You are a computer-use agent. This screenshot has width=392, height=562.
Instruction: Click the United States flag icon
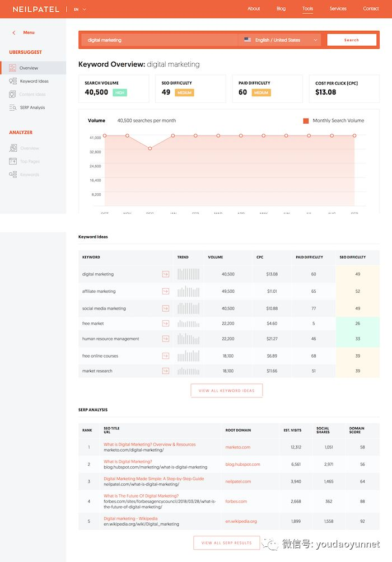click(x=248, y=40)
